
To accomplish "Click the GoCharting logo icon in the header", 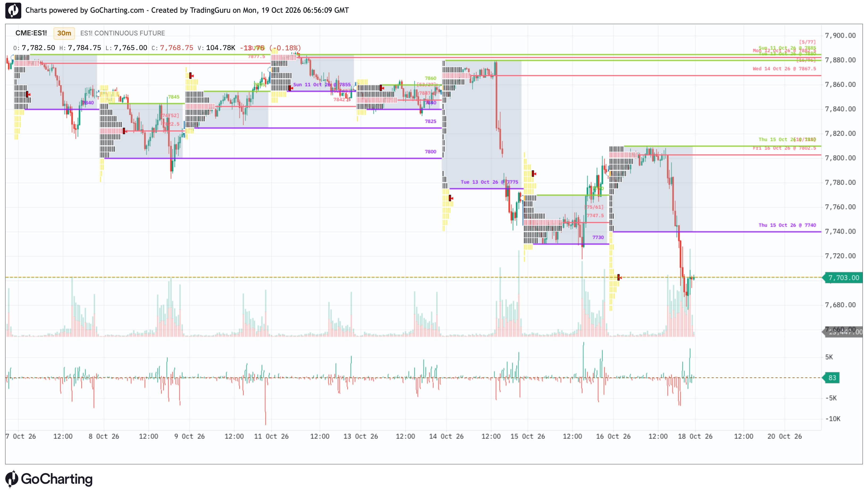I will coord(13,11).
